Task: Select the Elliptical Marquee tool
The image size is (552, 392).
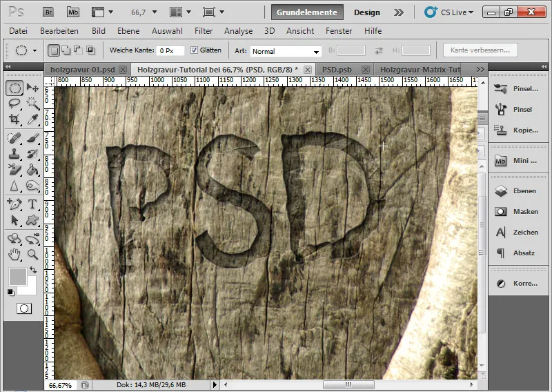Action: 14,88
